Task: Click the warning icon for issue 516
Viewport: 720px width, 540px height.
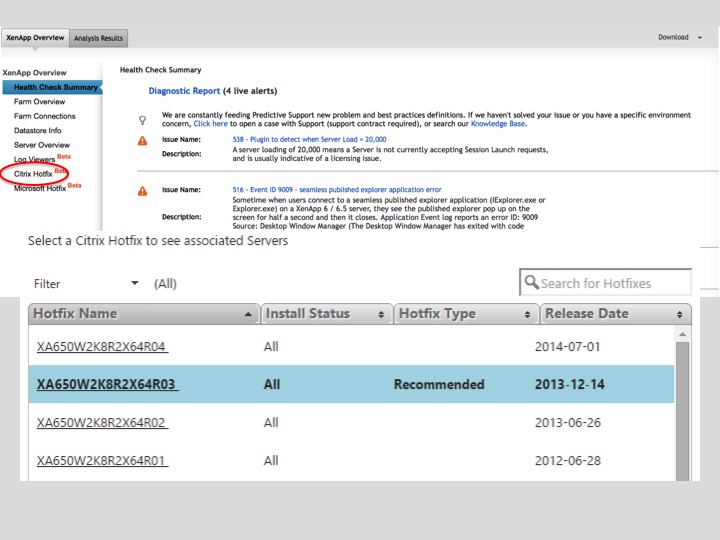Action: (x=143, y=191)
